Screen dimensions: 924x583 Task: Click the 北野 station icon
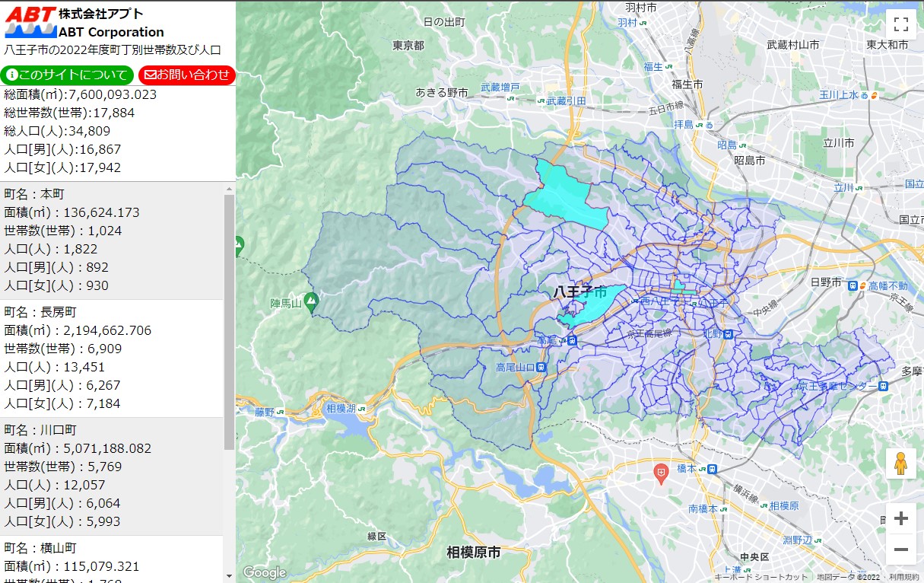[x=728, y=333]
